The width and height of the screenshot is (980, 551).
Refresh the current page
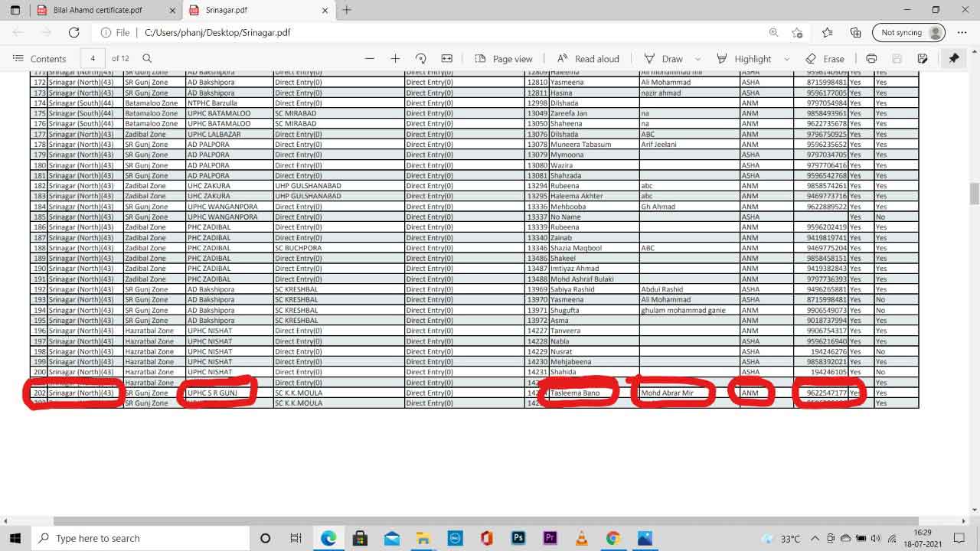click(x=74, y=33)
